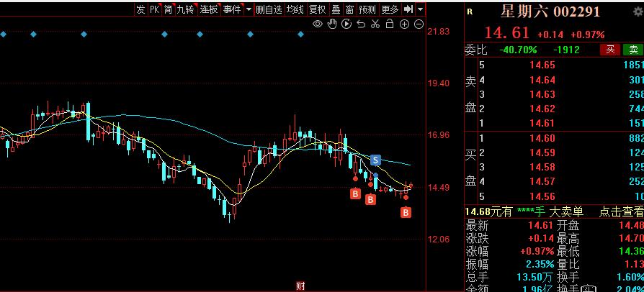This screenshot has width=644, height=292.
Task: Open the dropdown arrow at toolbar end
Action: (x=420, y=9)
